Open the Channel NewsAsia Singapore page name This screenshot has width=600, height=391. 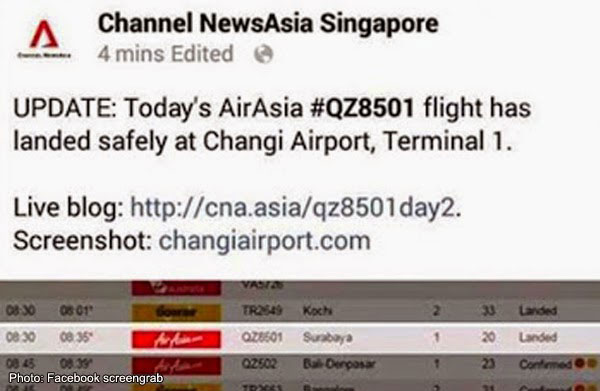point(268,23)
